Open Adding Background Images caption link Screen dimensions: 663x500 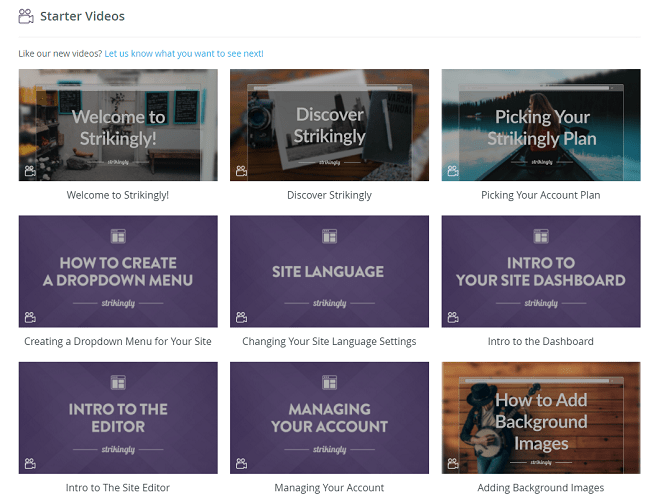click(541, 488)
